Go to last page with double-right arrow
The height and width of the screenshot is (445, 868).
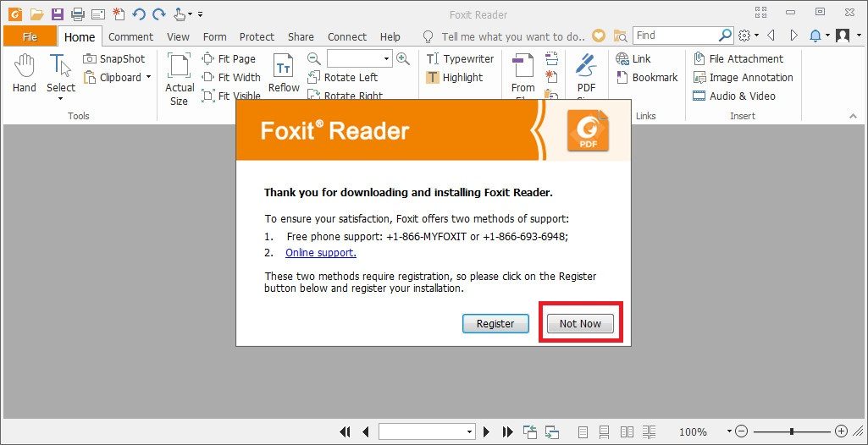[x=507, y=431]
